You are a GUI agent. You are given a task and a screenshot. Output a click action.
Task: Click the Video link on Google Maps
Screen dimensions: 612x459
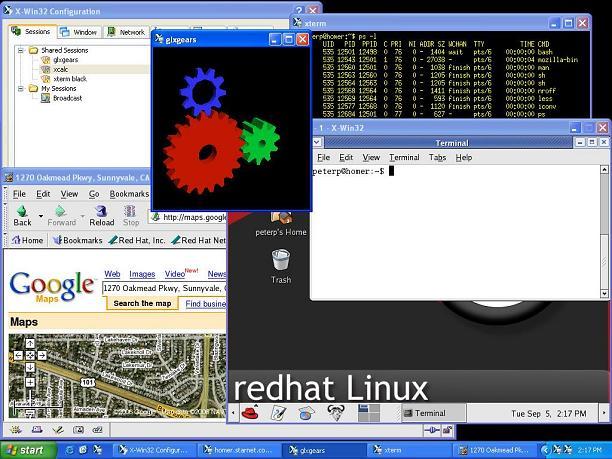pos(174,274)
